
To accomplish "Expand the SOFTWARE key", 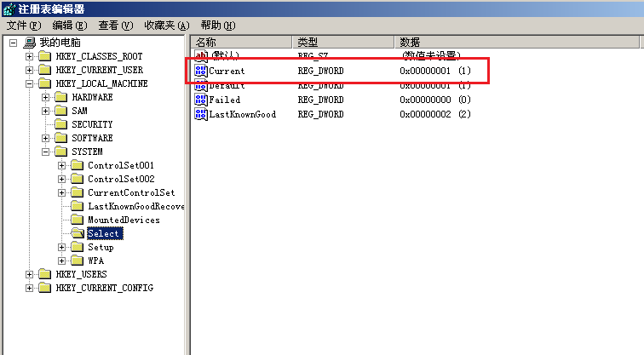I will coord(45,138).
